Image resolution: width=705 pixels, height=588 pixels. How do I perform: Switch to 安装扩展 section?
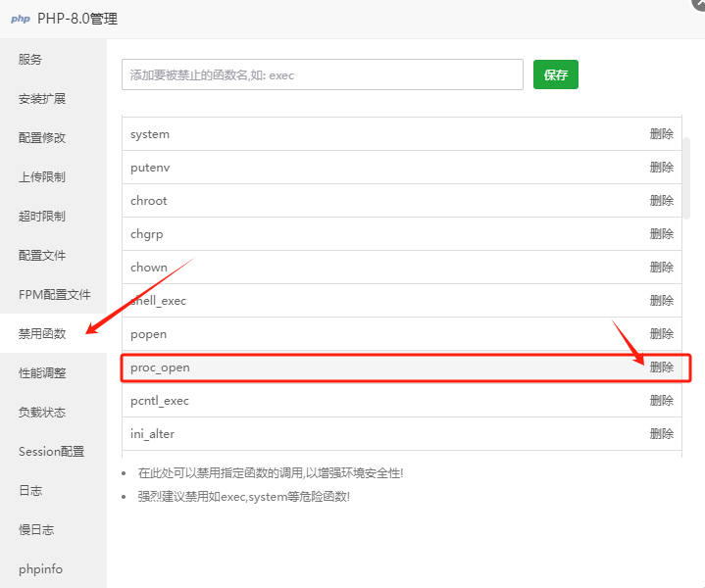coord(42,99)
